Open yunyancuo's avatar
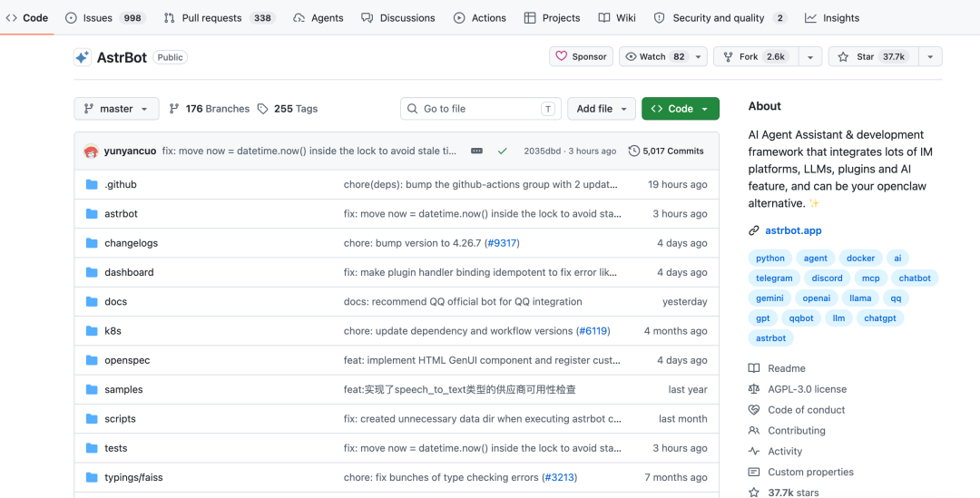The image size is (980, 498). pos(91,151)
